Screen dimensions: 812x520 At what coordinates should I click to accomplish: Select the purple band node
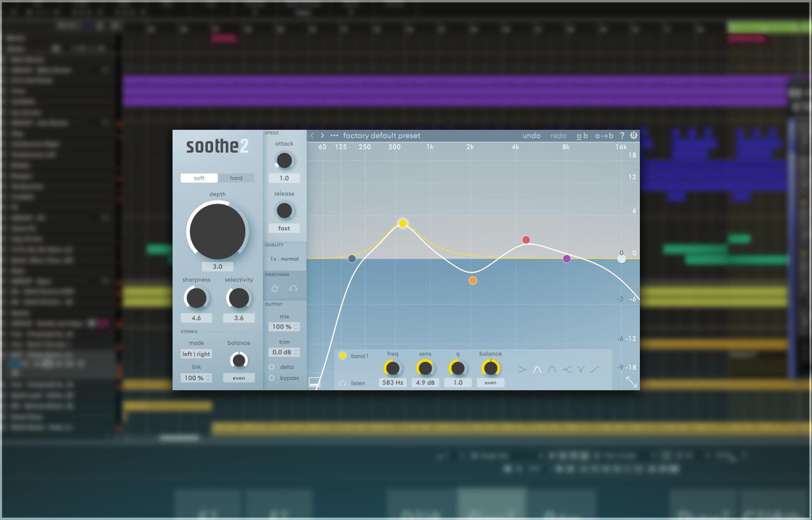tap(567, 259)
